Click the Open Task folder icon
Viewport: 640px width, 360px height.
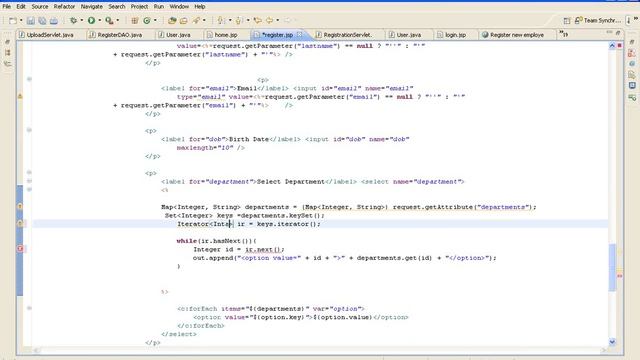point(184,20)
